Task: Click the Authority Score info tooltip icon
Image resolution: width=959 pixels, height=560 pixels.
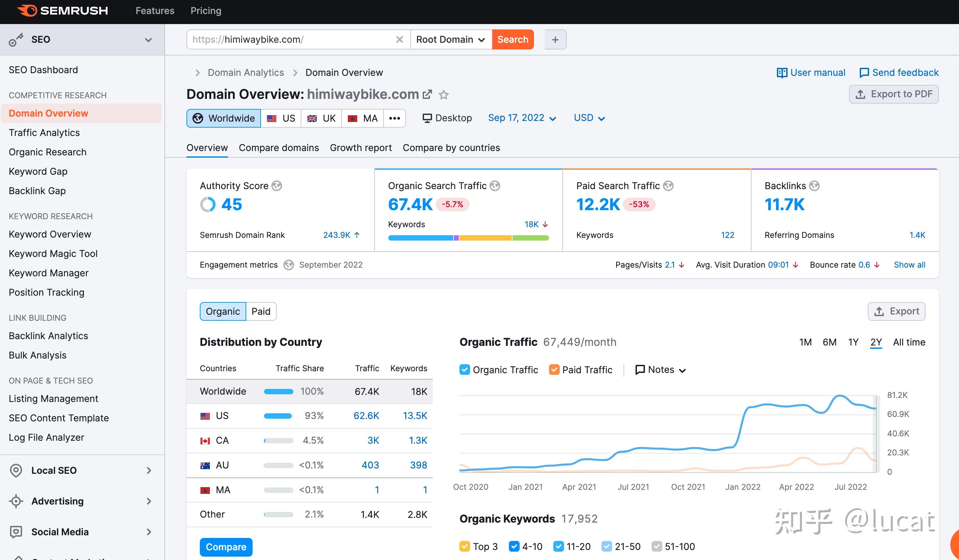Action: point(277,186)
